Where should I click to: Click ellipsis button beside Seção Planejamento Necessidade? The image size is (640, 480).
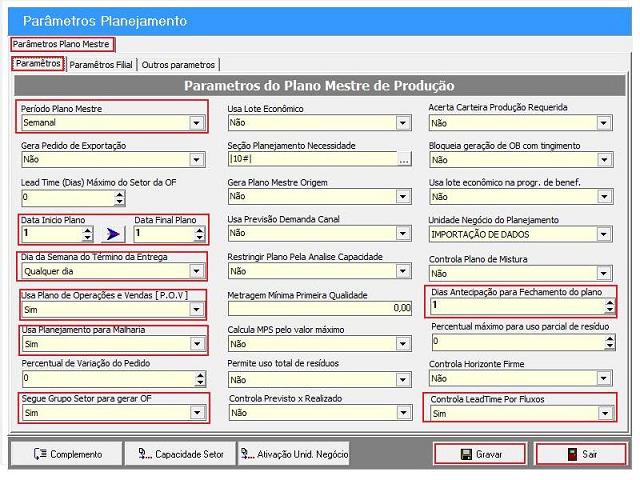(404, 160)
